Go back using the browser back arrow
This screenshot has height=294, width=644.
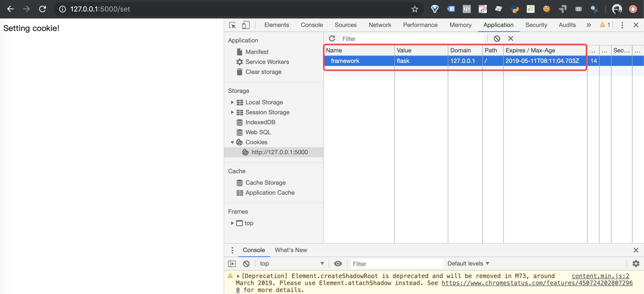click(x=10, y=9)
